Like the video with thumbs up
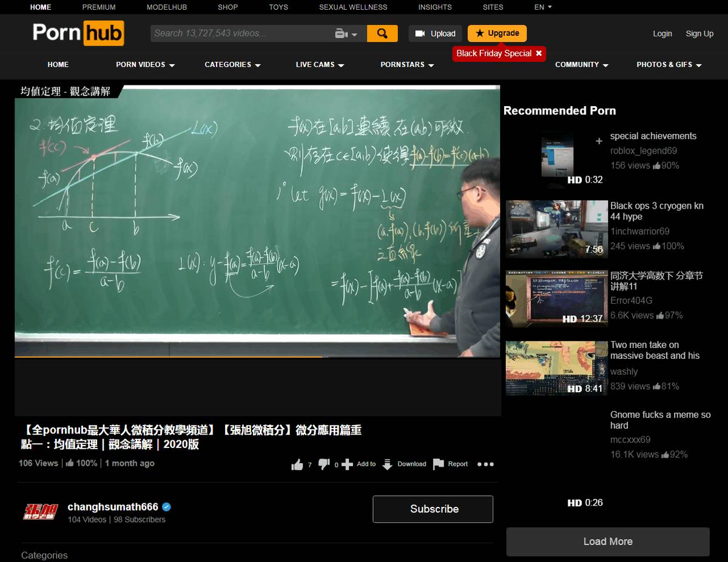Screen dimensions: 728x562 pyautogui.click(x=297, y=464)
